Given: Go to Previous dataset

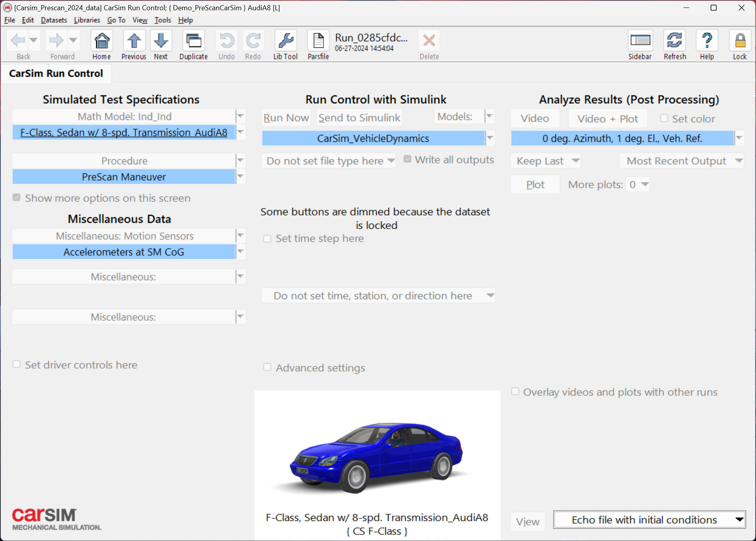Looking at the screenshot, I should pos(134,40).
